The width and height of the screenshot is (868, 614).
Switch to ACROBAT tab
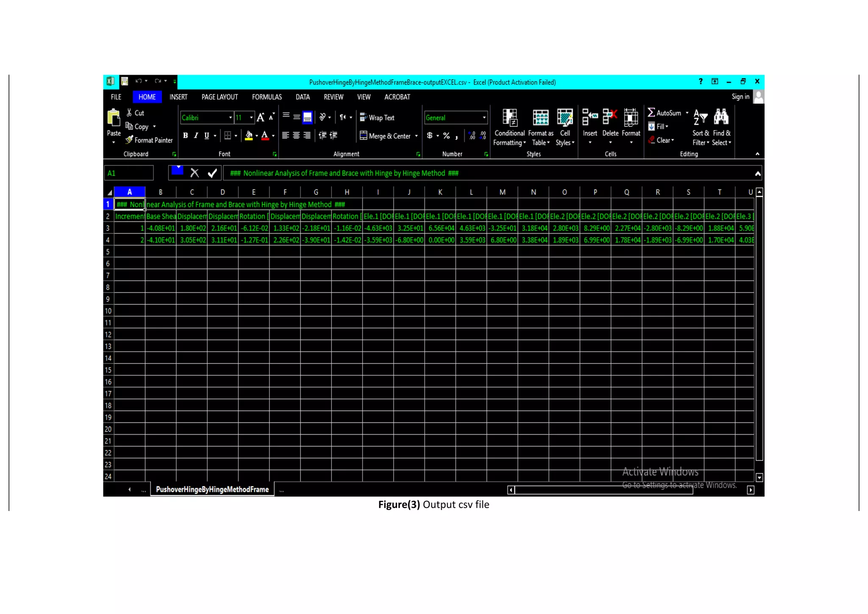coord(397,97)
